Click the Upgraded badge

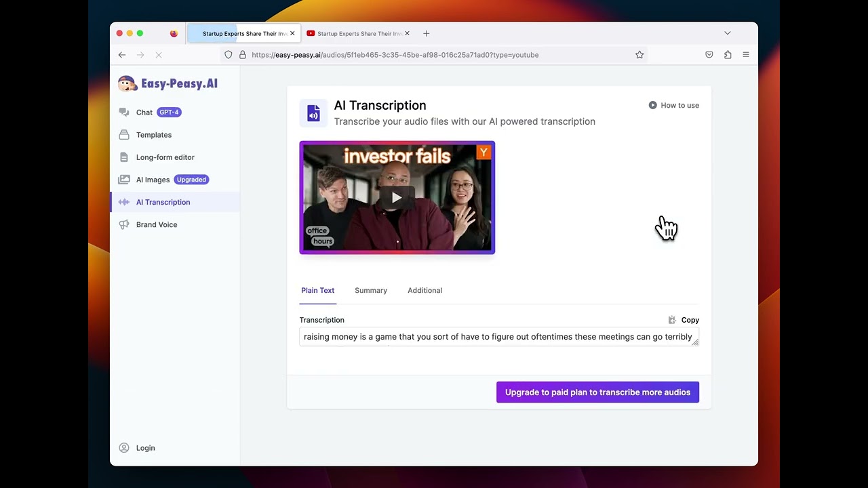(191, 180)
